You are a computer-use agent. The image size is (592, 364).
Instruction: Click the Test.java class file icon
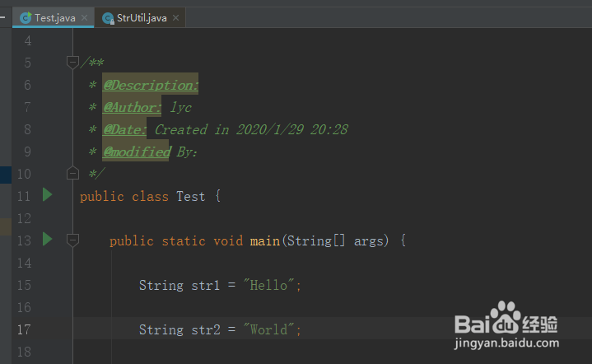(x=26, y=18)
